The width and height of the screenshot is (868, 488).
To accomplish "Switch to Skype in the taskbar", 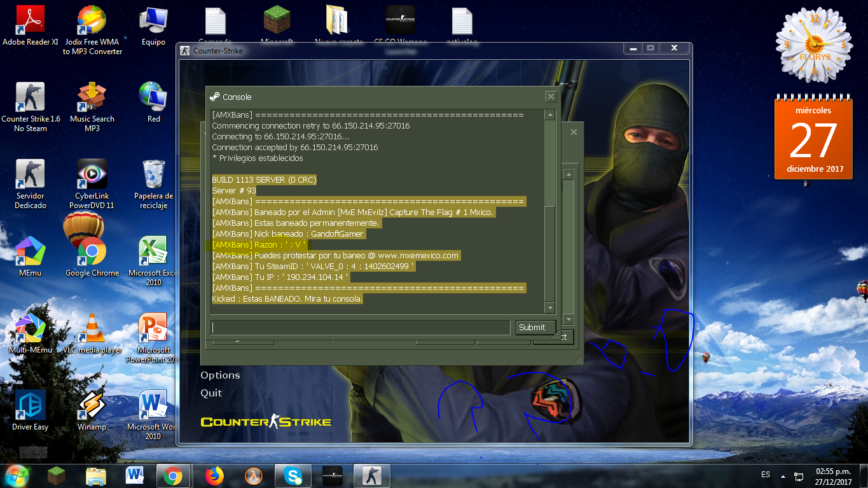I will point(293,476).
